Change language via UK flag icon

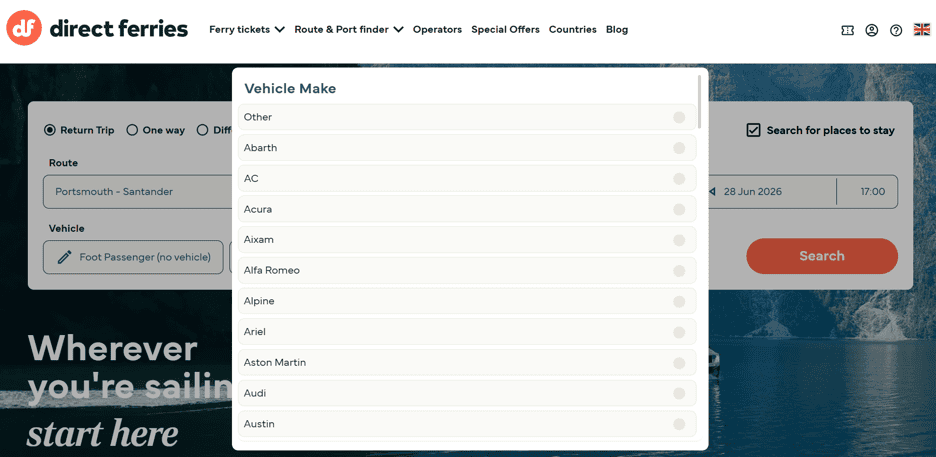pos(922,30)
